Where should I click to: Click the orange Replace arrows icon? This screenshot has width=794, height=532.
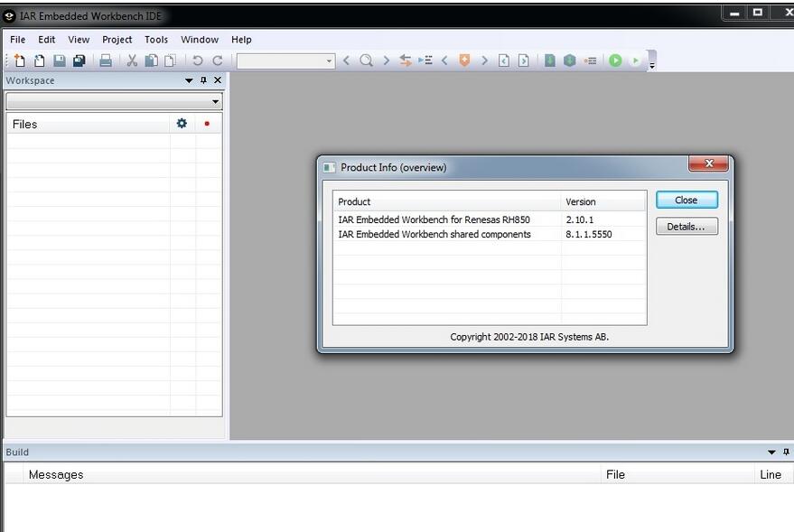pos(405,61)
